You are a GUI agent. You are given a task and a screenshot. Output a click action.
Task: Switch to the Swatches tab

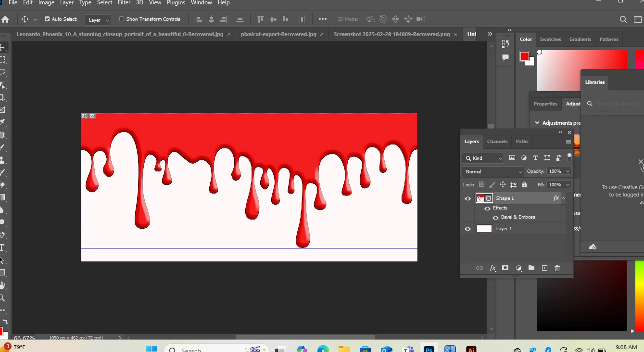coord(550,39)
